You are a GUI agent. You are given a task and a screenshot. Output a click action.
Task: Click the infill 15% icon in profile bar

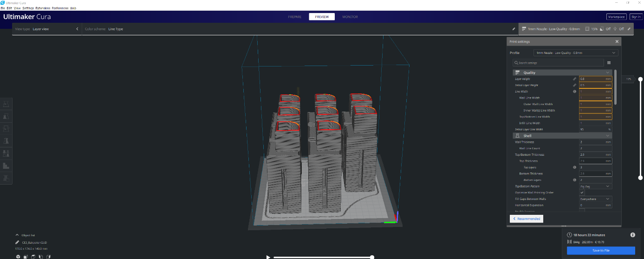pyautogui.click(x=588, y=29)
